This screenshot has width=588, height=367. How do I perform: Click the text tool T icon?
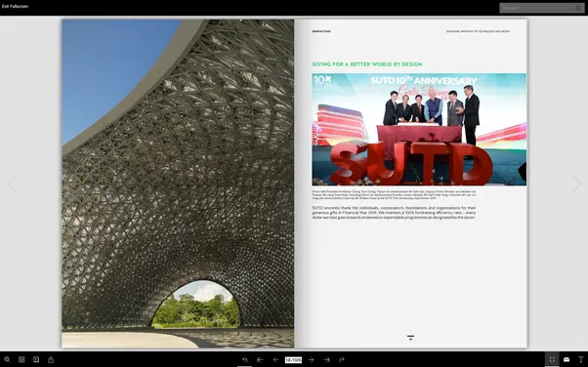tap(581, 359)
